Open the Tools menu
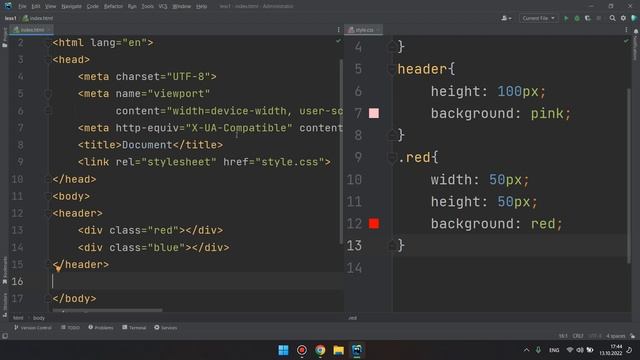Screen dimensions: 640x360 click(x=147, y=6)
